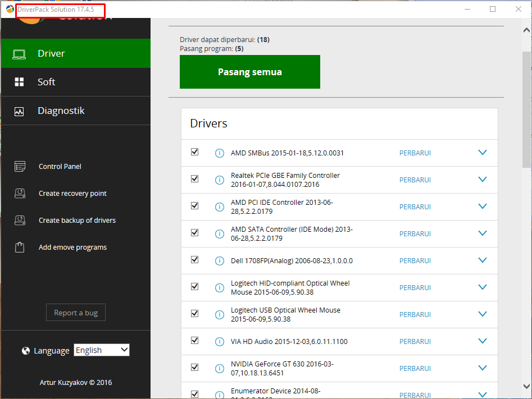
Task: Click the Artur Kuzyakov © 2016 text
Action: (76, 382)
